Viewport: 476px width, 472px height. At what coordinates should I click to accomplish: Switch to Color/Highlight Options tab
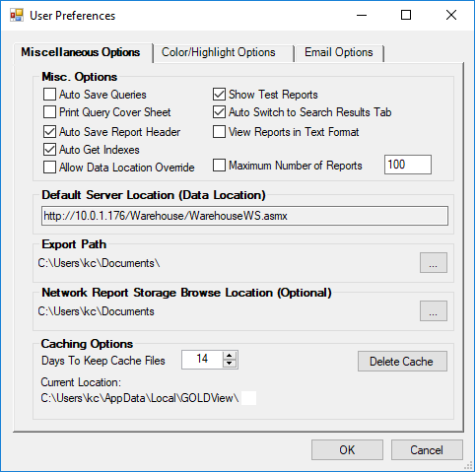click(224, 53)
